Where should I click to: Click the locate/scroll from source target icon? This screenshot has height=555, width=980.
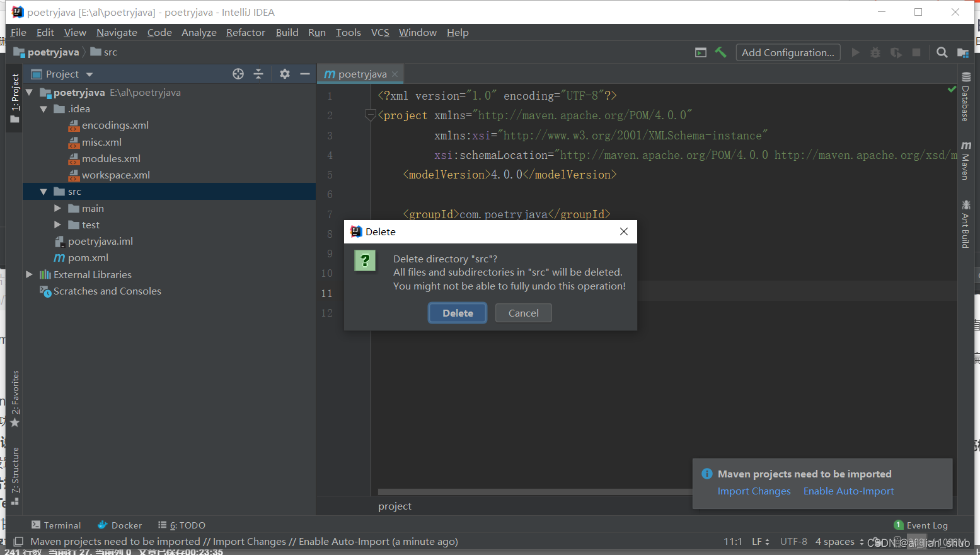(x=238, y=74)
